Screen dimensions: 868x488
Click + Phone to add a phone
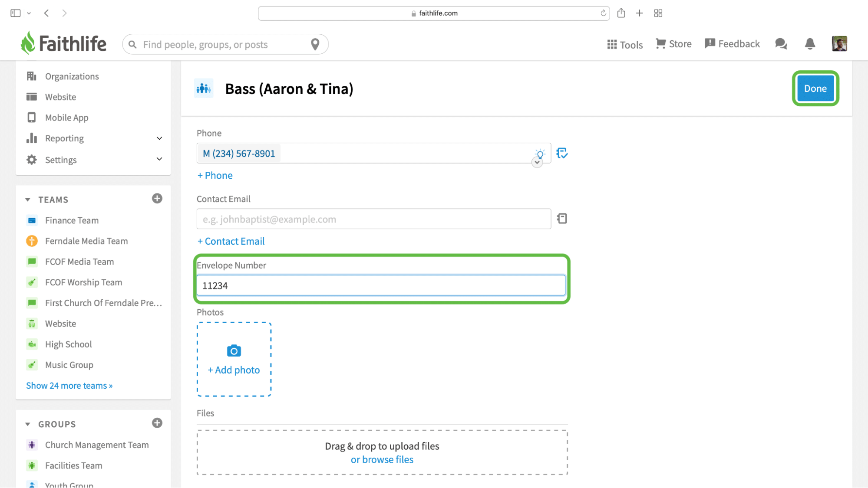tap(215, 175)
